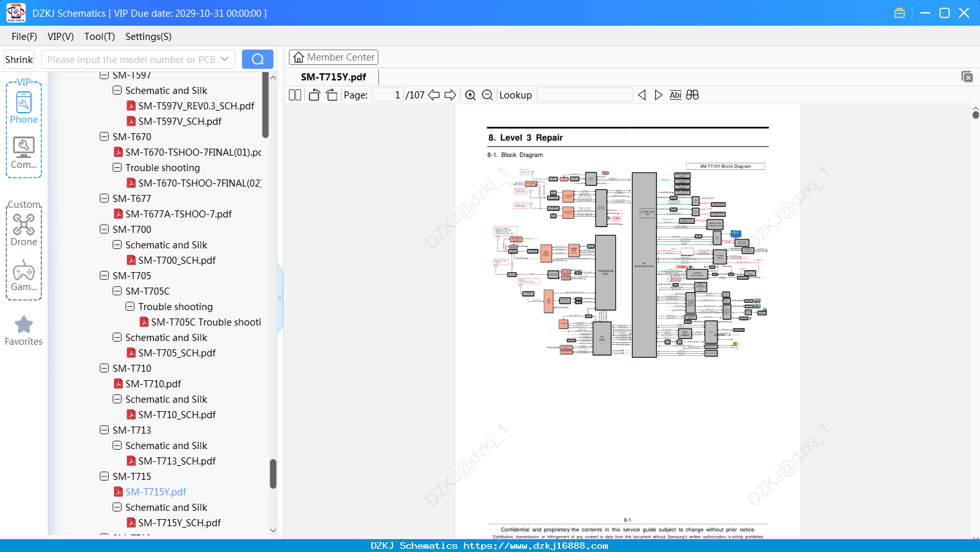Collapse Trouble shooting under SM-T670
This screenshot has height=552, width=980.
[117, 167]
